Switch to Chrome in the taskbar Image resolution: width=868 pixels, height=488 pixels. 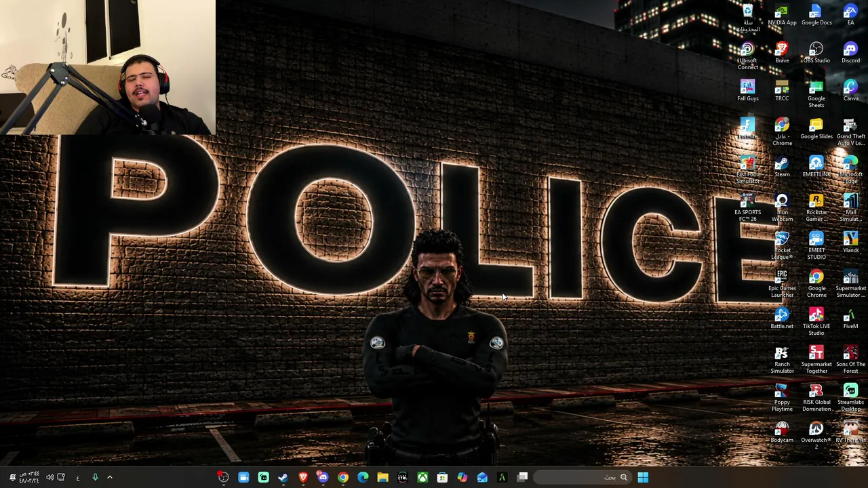343,477
